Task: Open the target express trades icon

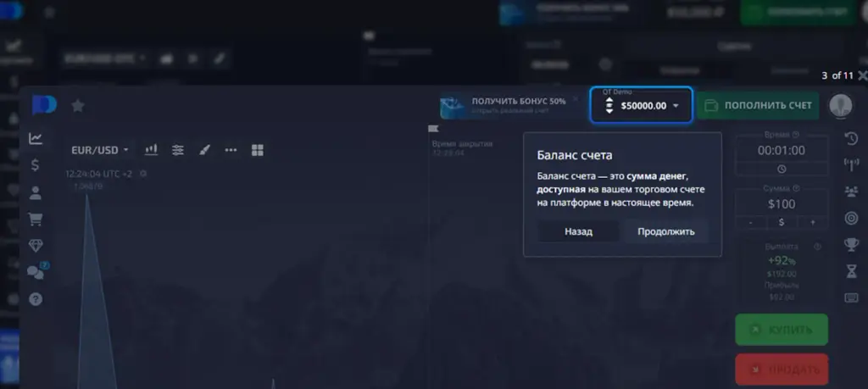Action: (851, 218)
